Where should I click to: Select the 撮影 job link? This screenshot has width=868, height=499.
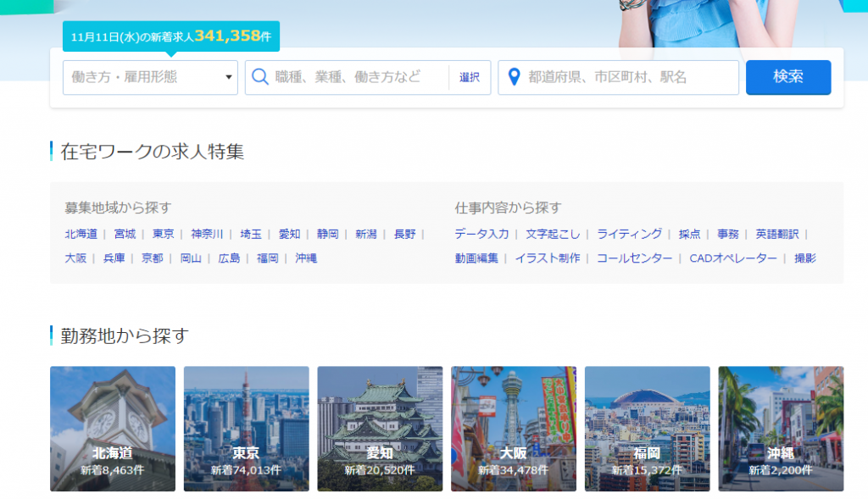805,258
